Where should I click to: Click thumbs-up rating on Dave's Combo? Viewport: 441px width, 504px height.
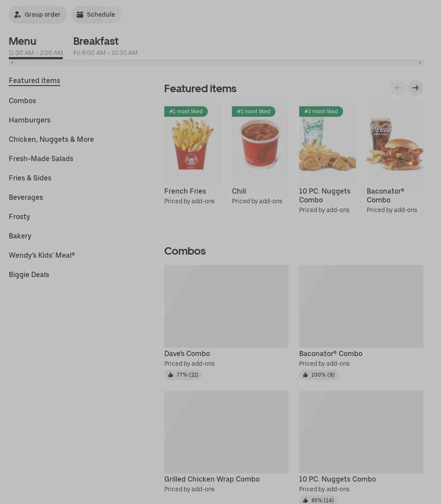point(183,375)
